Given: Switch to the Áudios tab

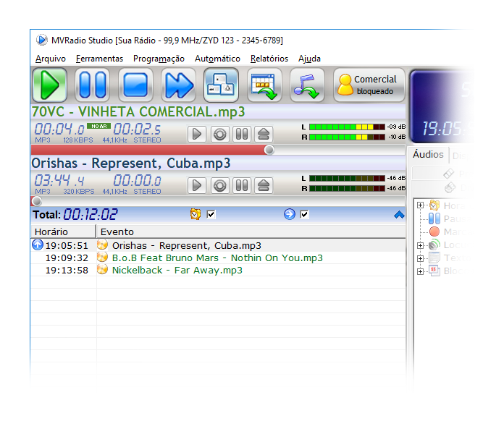Looking at the screenshot, I should tap(428, 155).
